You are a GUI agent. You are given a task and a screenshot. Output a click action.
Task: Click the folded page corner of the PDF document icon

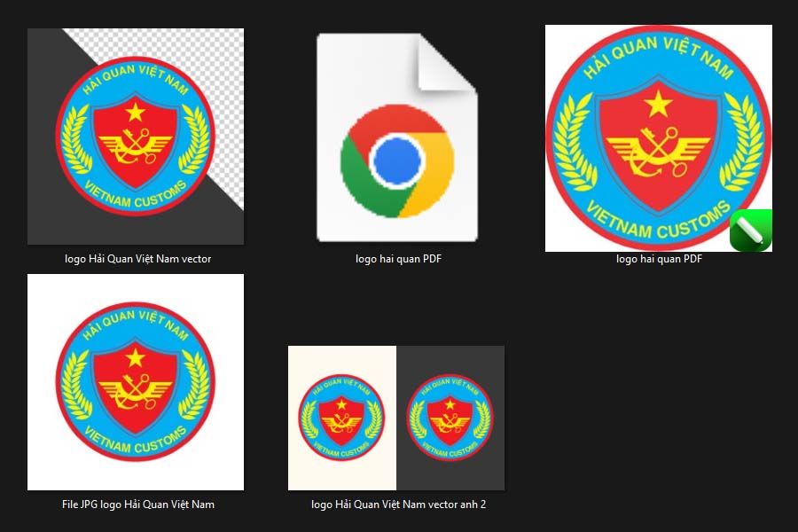(x=446, y=63)
